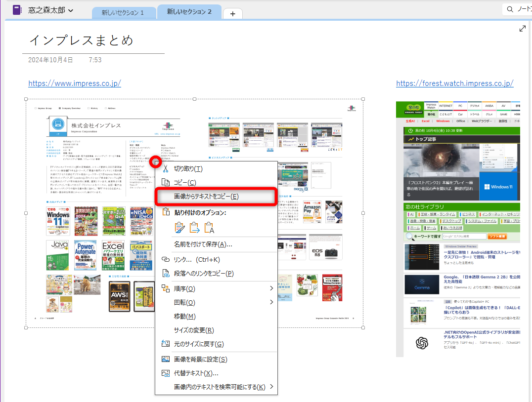This screenshot has height=402, width=532.
Task: Add a new section with the + button
Action: tap(232, 13)
